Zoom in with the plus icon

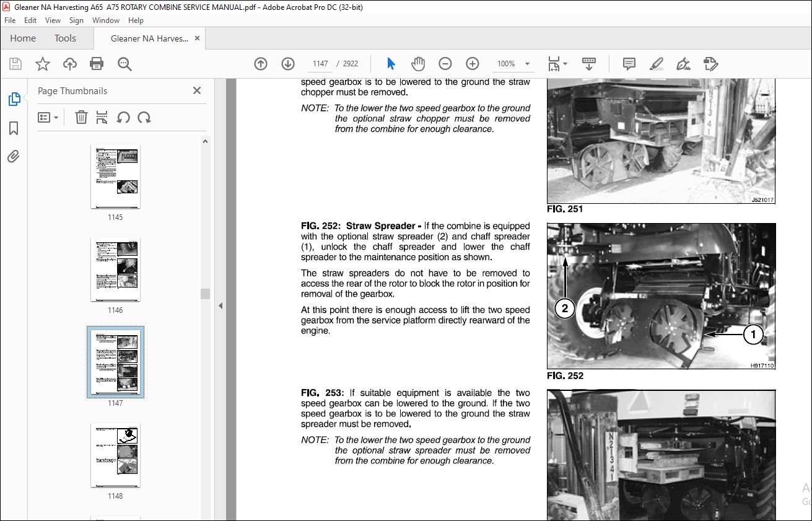click(x=473, y=64)
